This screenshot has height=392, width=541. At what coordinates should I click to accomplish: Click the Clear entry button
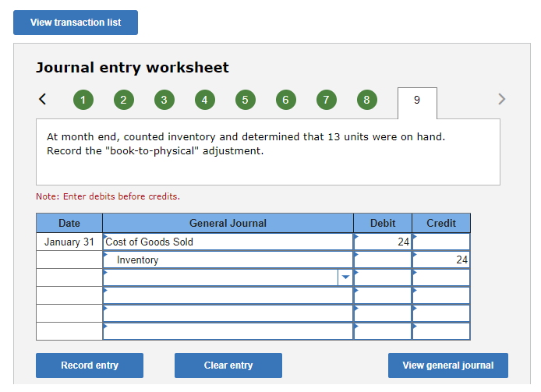228,366
